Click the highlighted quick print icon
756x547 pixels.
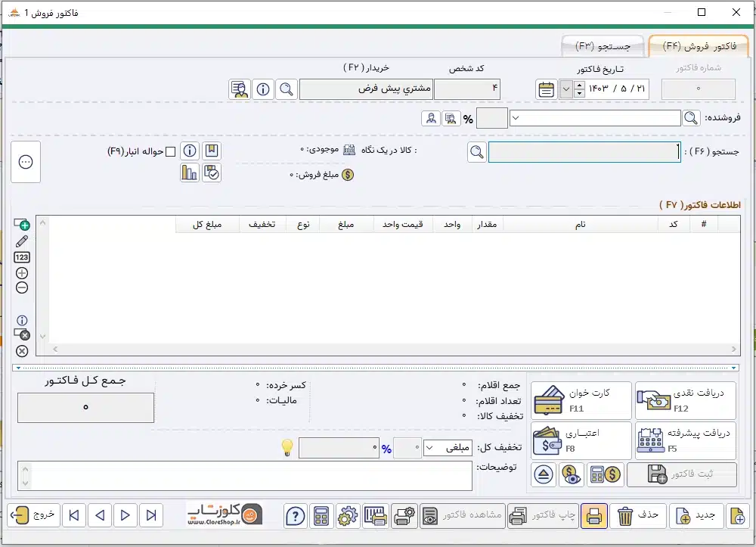tap(594, 516)
